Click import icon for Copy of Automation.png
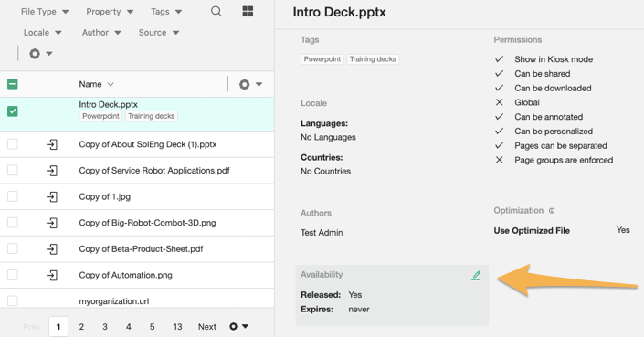 [x=52, y=275]
